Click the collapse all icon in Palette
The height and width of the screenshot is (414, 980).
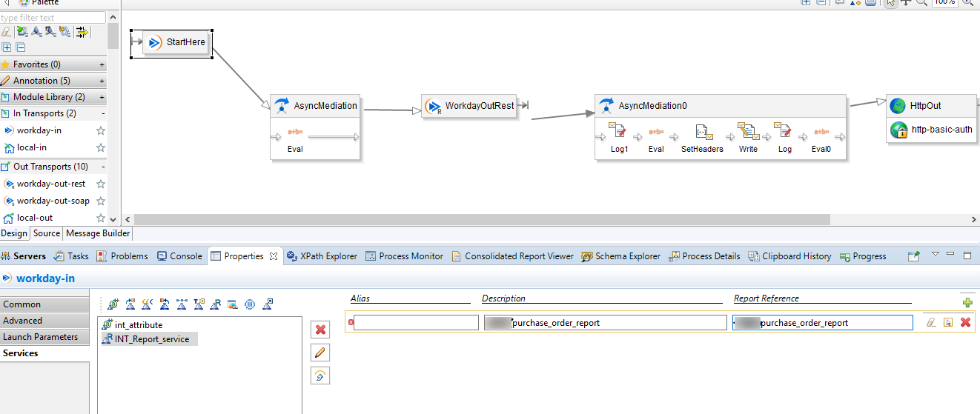(x=21, y=47)
